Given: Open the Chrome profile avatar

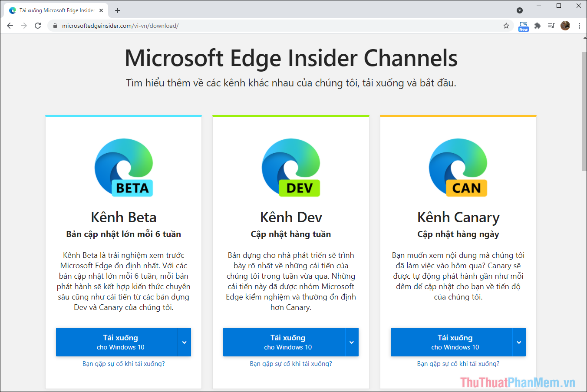Looking at the screenshot, I should pyautogui.click(x=565, y=26).
